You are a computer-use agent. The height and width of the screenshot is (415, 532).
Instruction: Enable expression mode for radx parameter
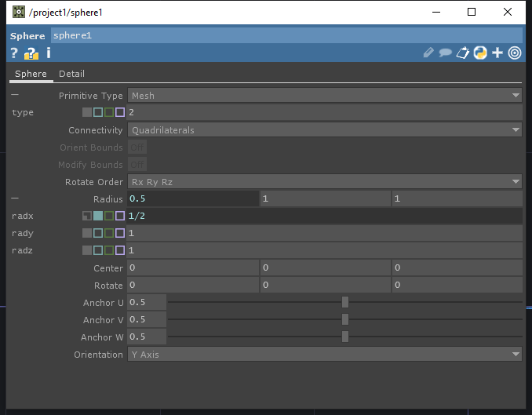pyautogui.click(x=98, y=217)
